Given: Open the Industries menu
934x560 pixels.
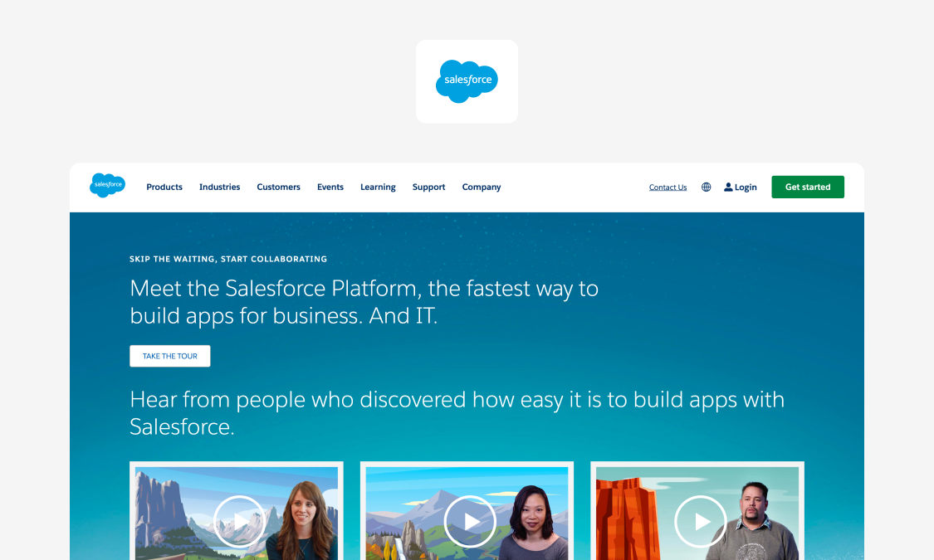Looking at the screenshot, I should click(x=219, y=187).
